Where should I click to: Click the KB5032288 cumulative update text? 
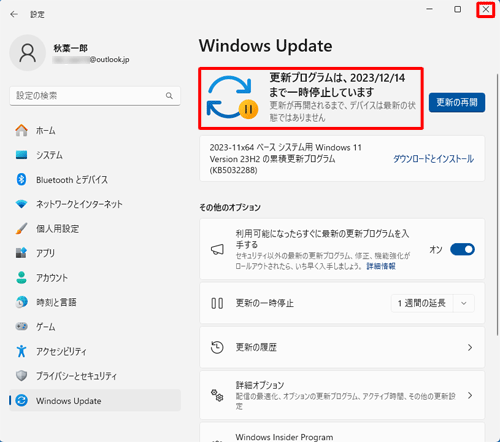pyautogui.click(x=286, y=159)
